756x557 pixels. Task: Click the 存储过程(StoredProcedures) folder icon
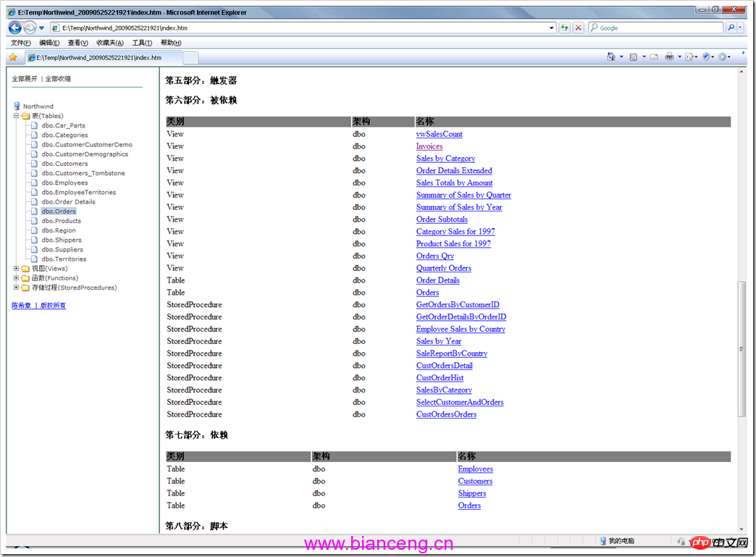click(25, 288)
